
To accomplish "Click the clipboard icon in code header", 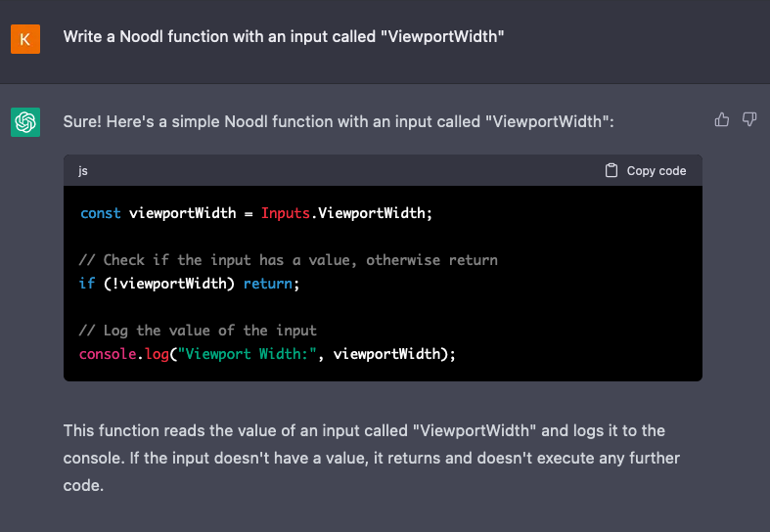I will (x=611, y=170).
